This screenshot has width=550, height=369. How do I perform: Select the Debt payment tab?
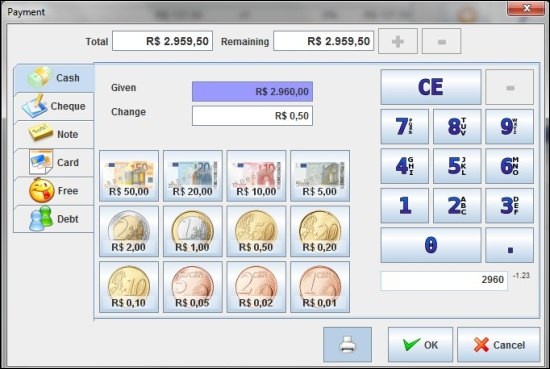pos(54,219)
